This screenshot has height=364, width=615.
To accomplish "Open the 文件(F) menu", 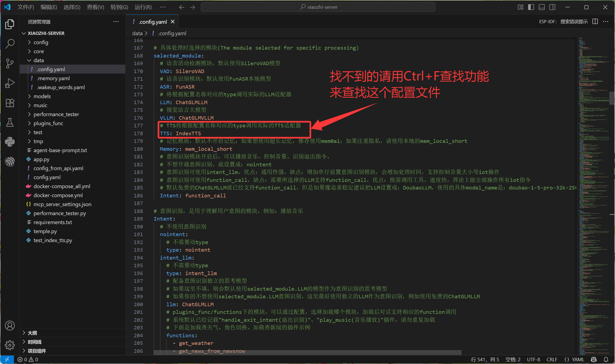I will pos(26,7).
